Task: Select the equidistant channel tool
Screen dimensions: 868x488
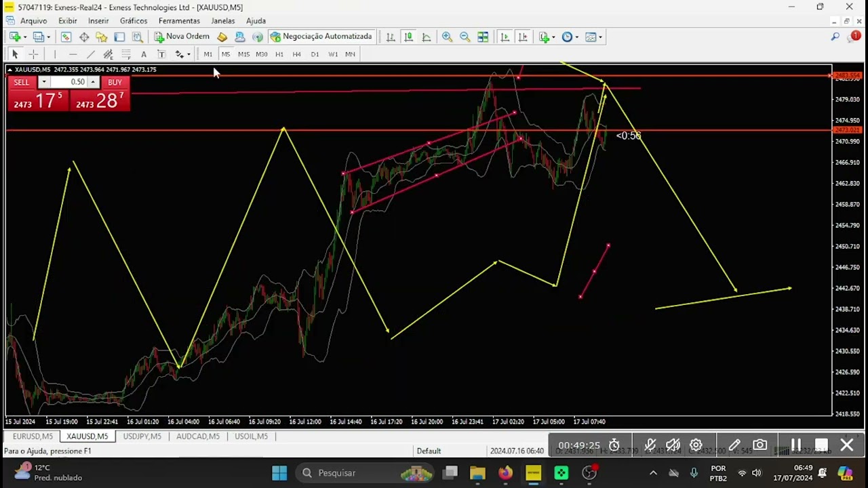Action: click(108, 54)
